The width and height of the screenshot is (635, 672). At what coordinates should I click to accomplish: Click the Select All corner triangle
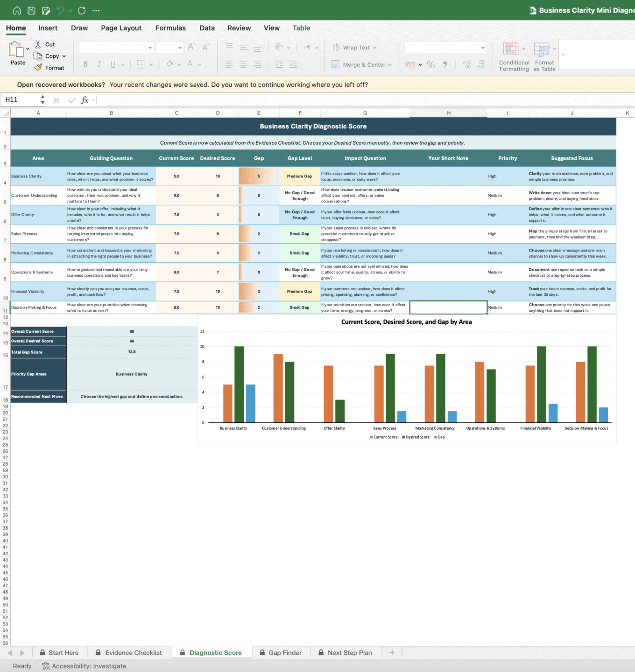[6, 113]
